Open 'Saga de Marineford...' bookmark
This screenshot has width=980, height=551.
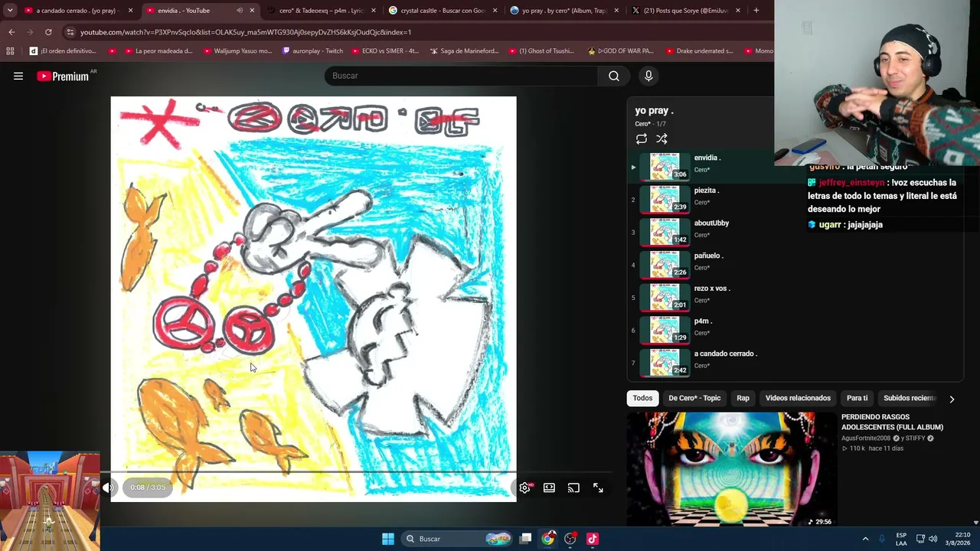coord(465,51)
